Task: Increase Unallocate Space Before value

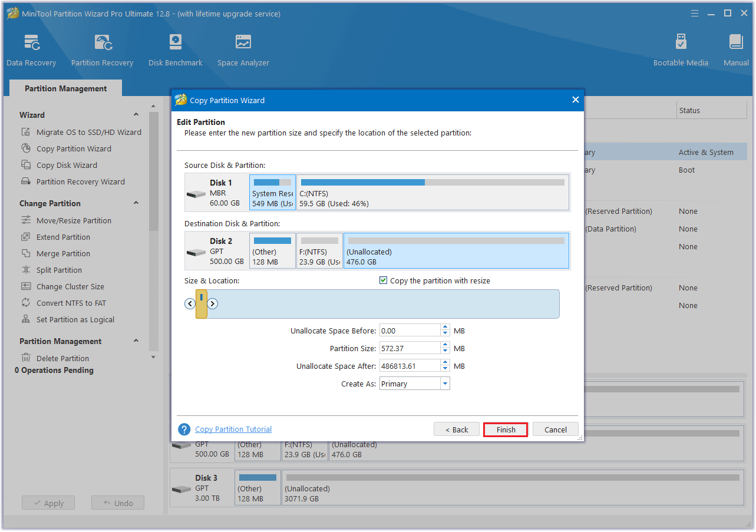Action: pos(445,328)
